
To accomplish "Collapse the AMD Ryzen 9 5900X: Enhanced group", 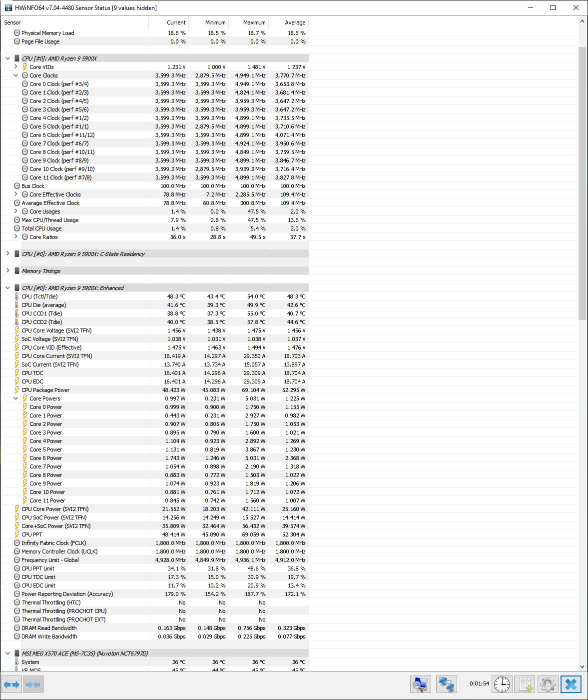I will tap(7, 288).
